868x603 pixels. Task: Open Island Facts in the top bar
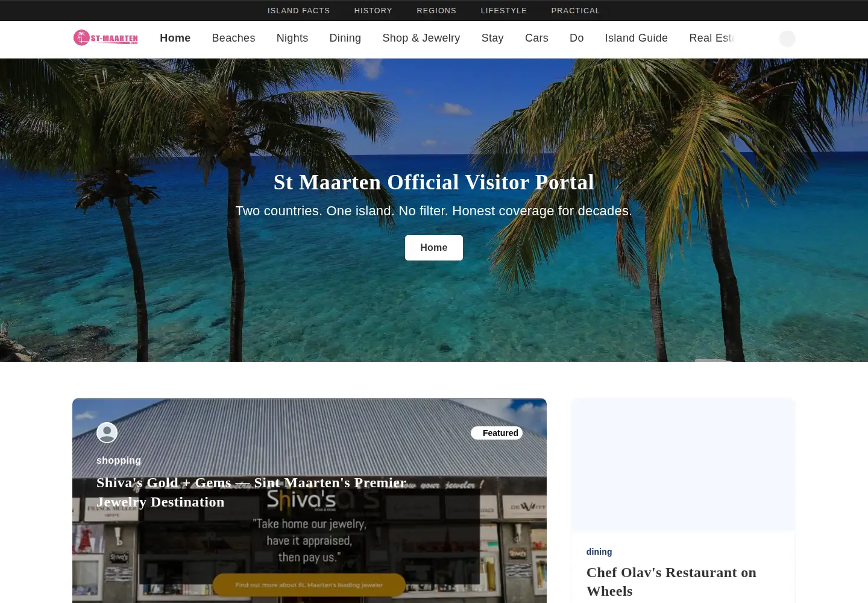coord(299,11)
